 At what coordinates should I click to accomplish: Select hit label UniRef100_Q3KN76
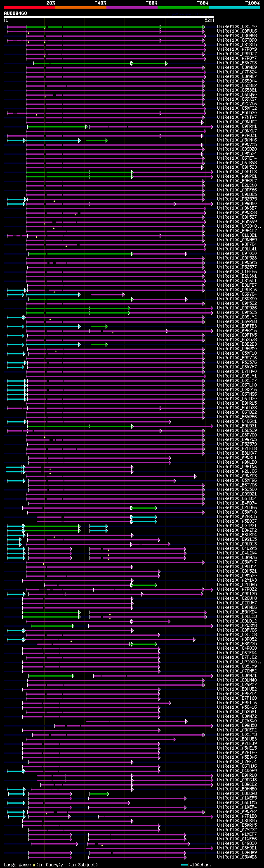pos(237,558)
